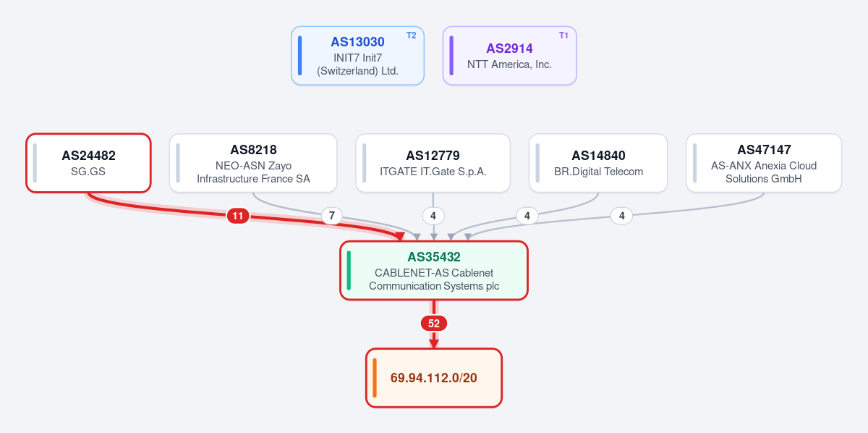868x433 pixels.
Task: Click the orange color bar on prefix node
Action: [375, 378]
